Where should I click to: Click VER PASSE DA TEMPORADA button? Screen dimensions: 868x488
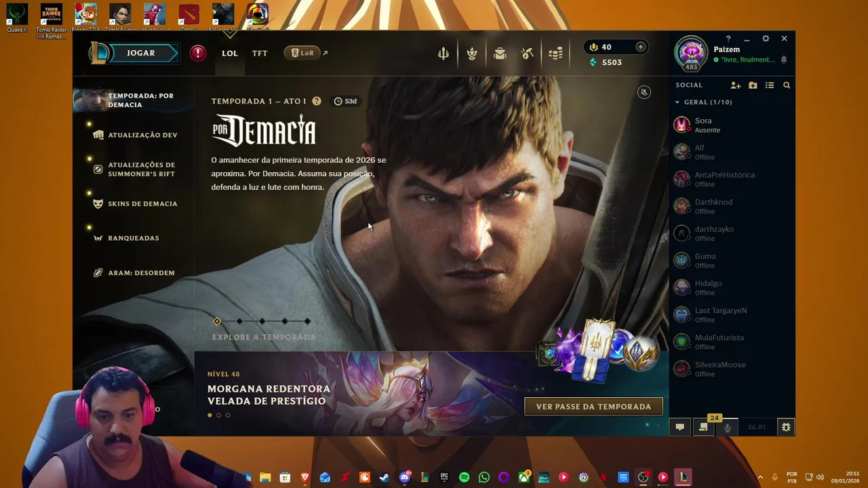tap(593, 407)
